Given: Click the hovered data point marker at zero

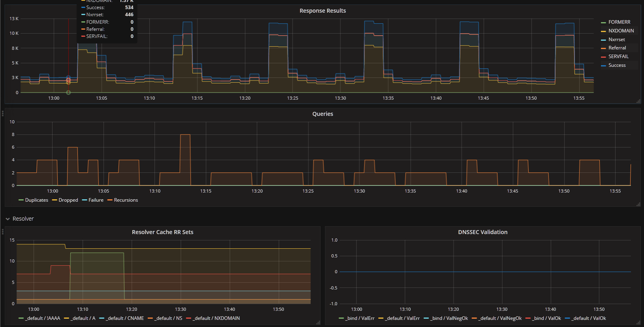Looking at the screenshot, I should [68, 93].
